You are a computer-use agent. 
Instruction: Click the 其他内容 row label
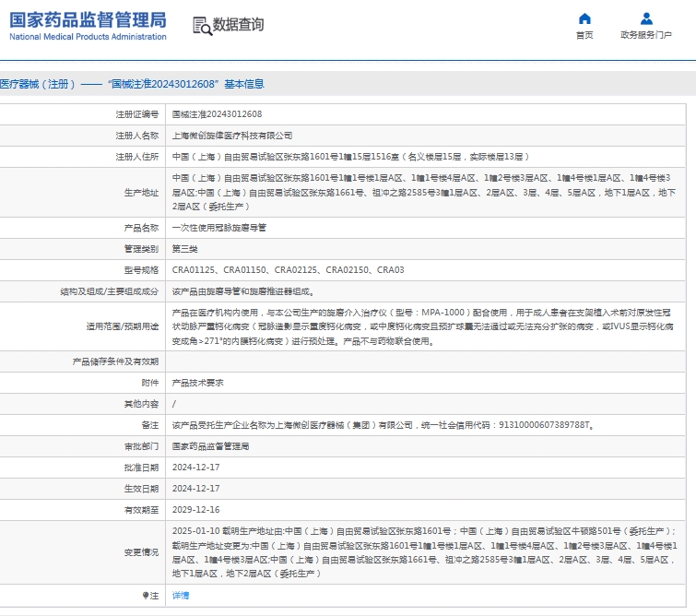click(141, 404)
